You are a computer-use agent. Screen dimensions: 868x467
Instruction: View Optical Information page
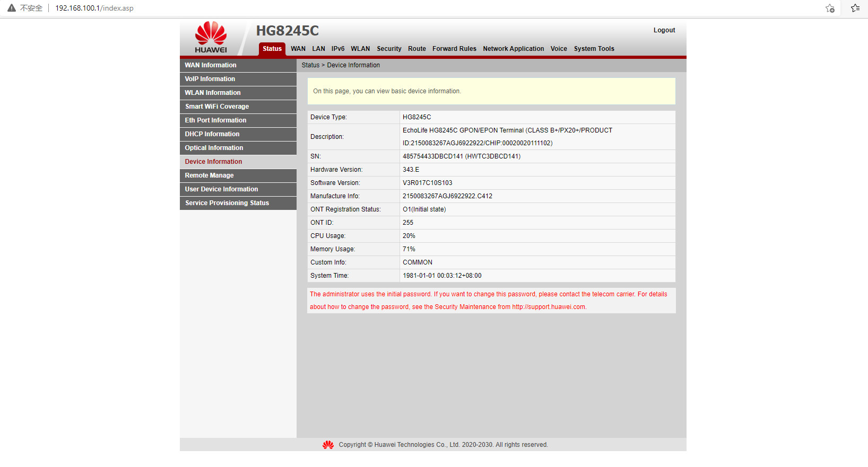214,148
